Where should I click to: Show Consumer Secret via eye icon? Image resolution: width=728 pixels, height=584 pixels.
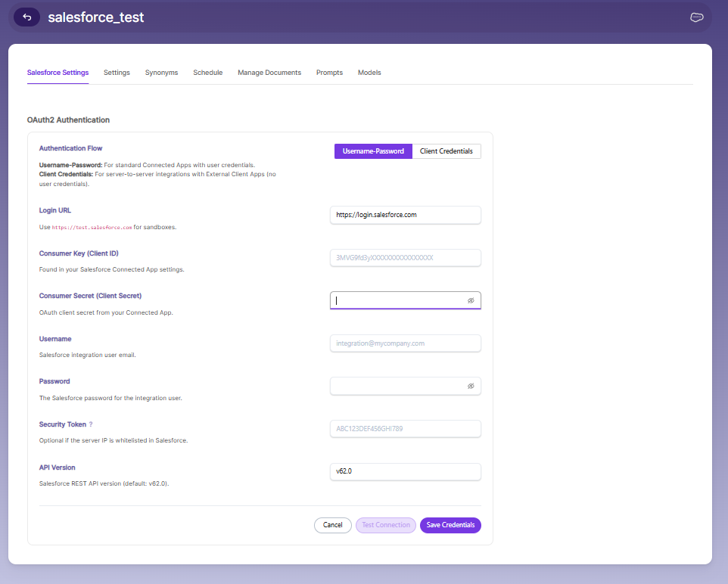tap(471, 300)
